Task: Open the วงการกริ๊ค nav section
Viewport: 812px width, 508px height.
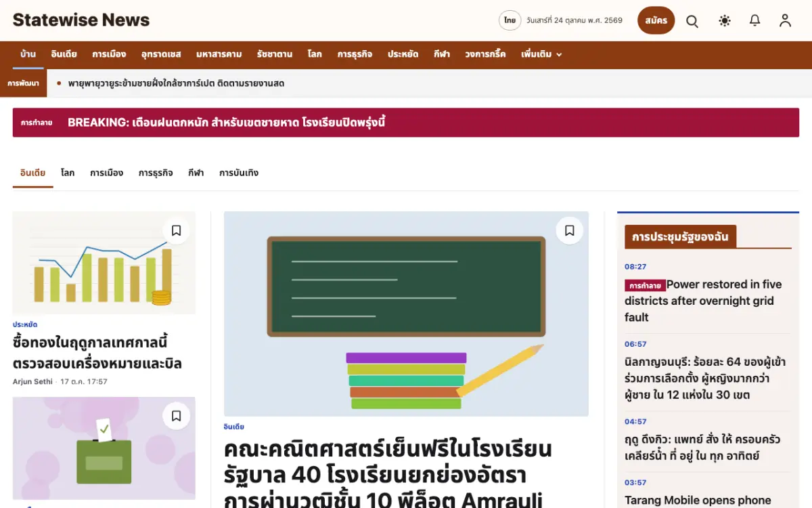Action: pyautogui.click(x=485, y=55)
